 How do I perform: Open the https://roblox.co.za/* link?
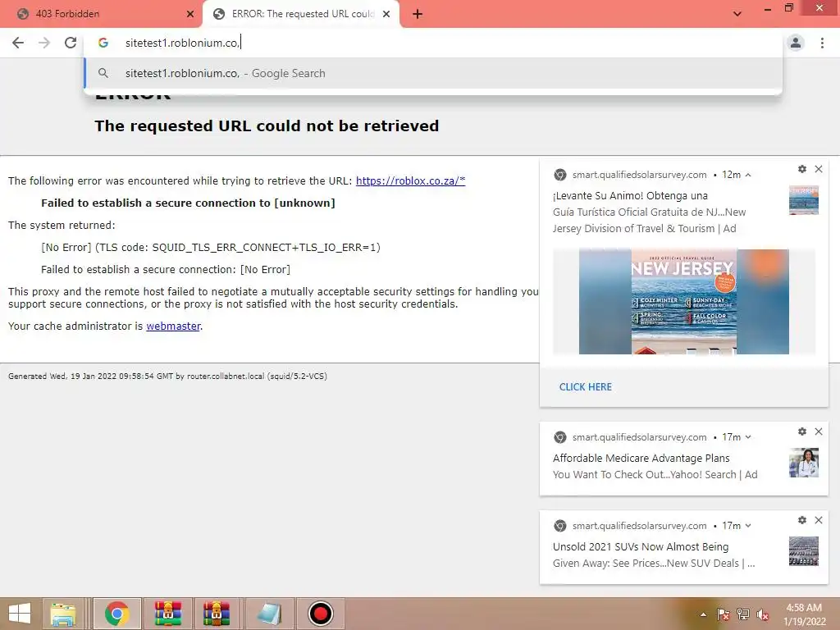point(410,181)
